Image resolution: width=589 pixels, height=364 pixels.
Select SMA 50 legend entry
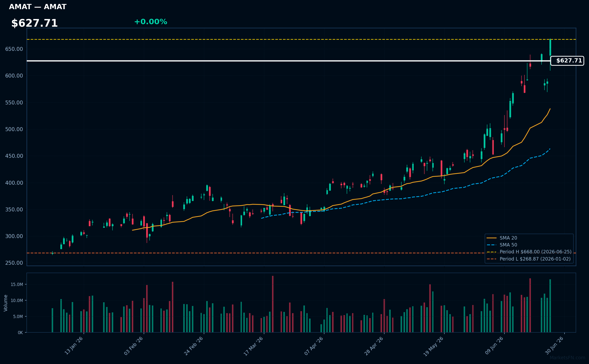pos(502,245)
